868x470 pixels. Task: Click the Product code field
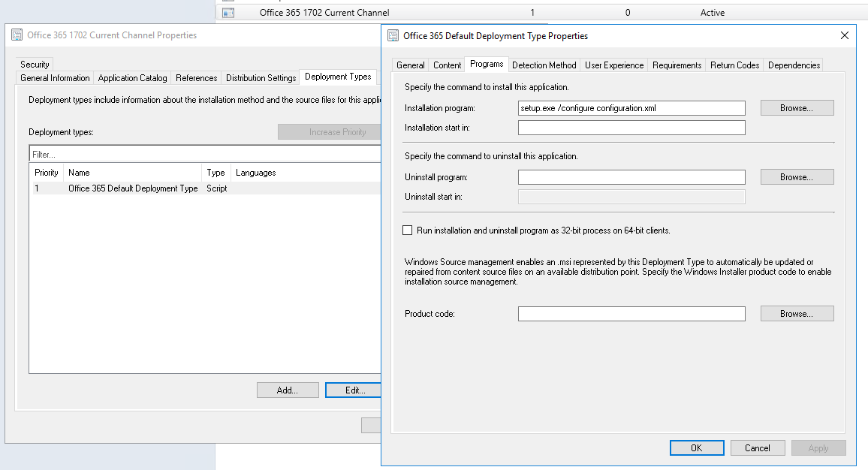(631, 314)
